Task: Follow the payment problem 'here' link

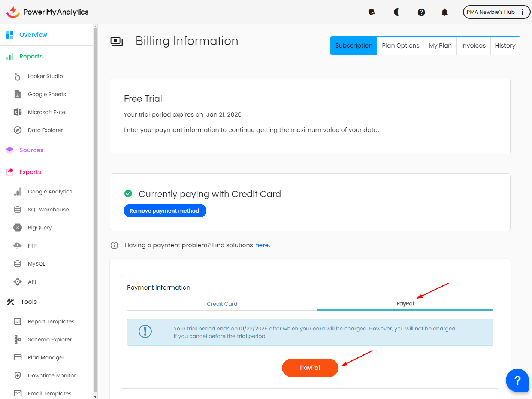Action: [262, 245]
